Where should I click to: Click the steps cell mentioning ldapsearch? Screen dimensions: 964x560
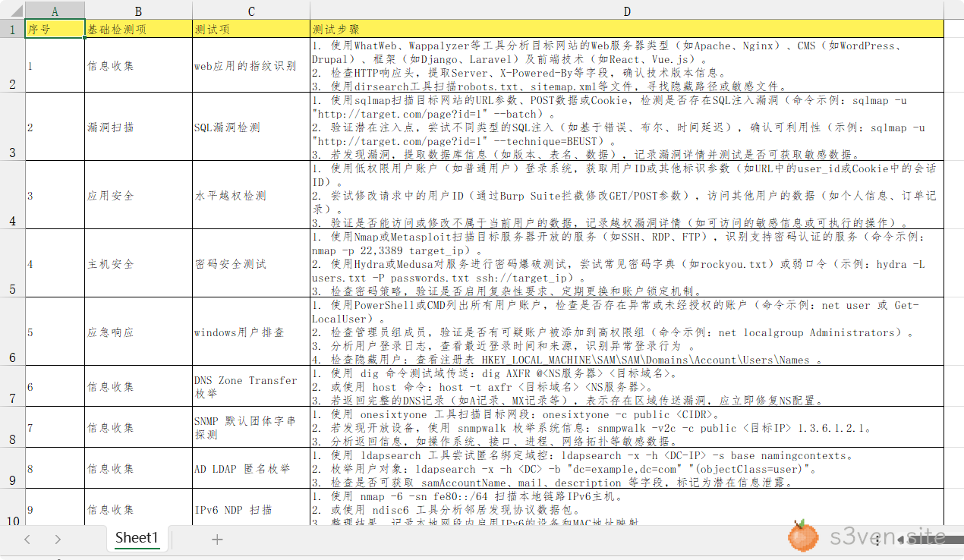(627, 468)
